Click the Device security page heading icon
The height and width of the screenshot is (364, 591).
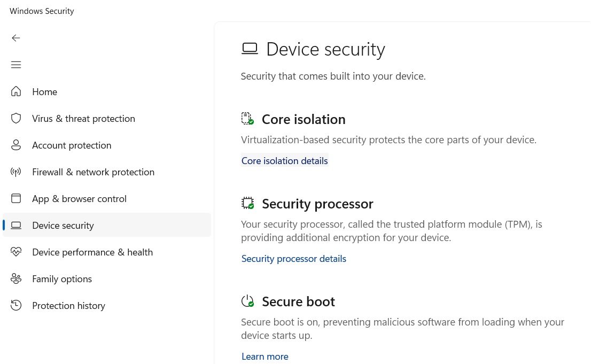250,48
